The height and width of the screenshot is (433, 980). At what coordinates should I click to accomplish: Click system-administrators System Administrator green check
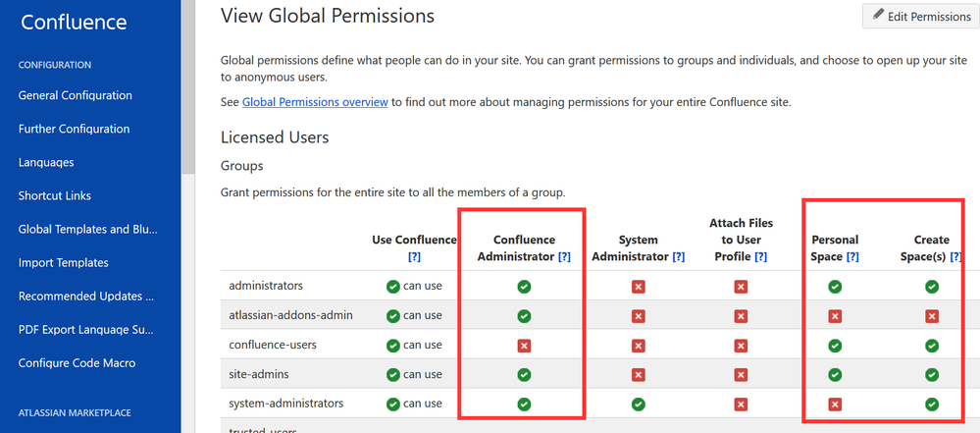tap(638, 405)
